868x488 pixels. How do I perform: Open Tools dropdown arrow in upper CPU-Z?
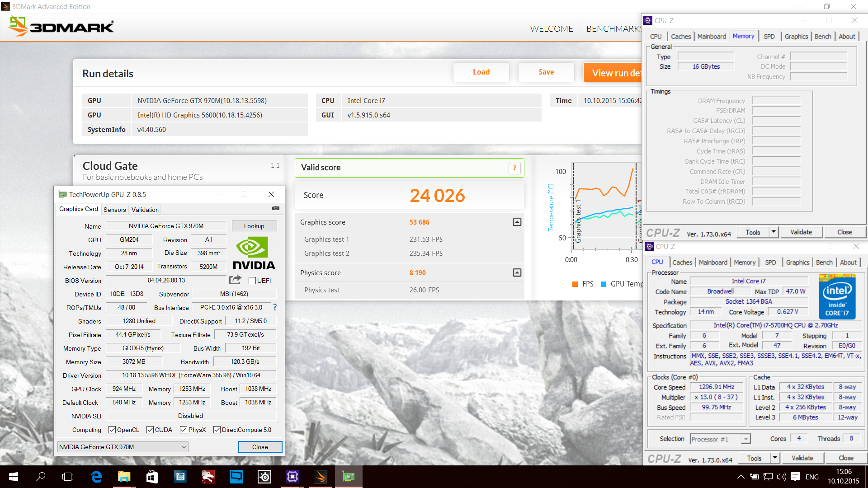pos(774,232)
